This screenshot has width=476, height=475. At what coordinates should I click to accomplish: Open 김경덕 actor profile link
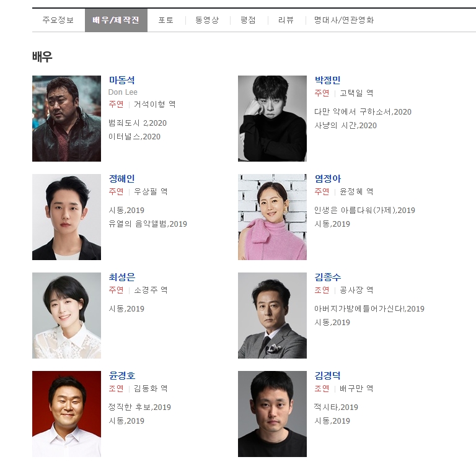pyautogui.click(x=327, y=376)
